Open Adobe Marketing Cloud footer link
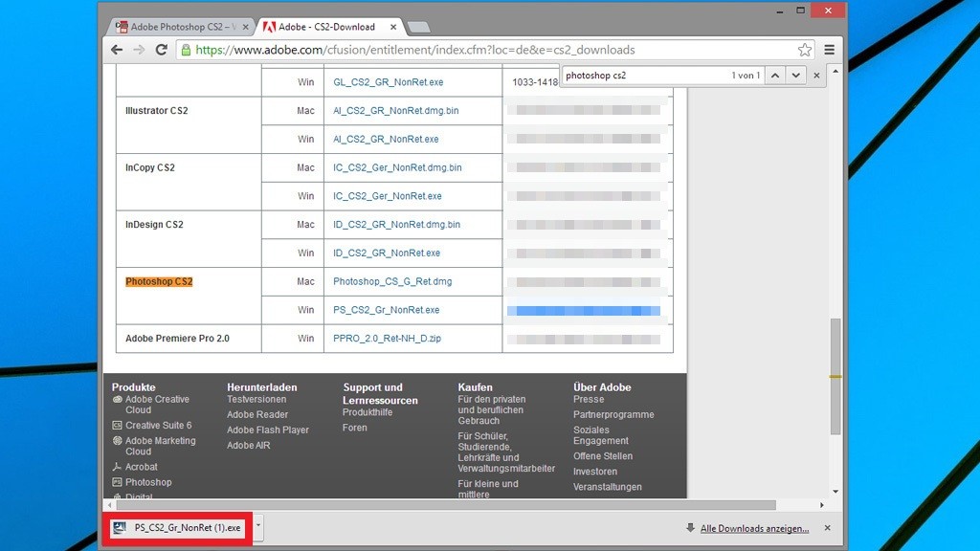 click(161, 446)
